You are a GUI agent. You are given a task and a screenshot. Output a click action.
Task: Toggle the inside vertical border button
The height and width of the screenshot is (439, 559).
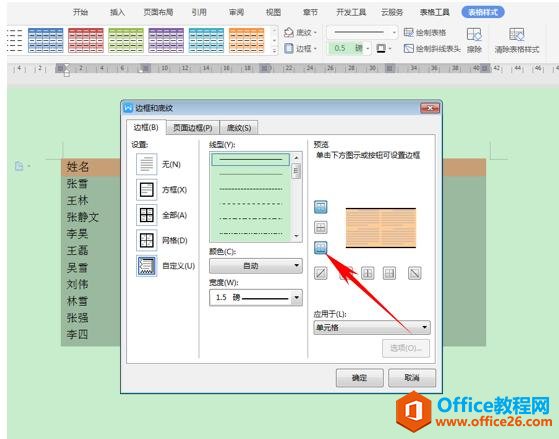pyautogui.click(x=368, y=273)
